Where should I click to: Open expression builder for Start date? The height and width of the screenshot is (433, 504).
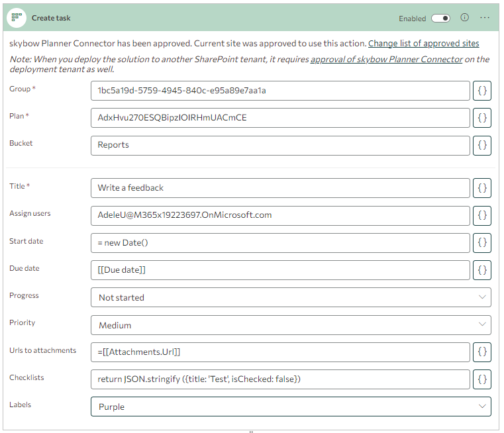point(482,243)
